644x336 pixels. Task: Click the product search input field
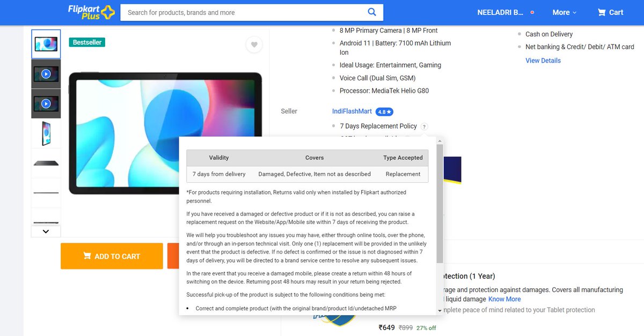(241, 12)
